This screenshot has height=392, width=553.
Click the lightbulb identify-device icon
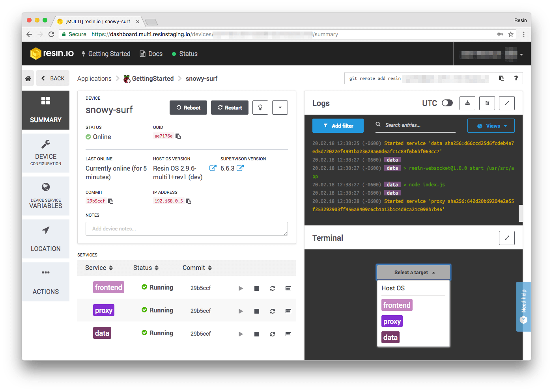coord(260,108)
